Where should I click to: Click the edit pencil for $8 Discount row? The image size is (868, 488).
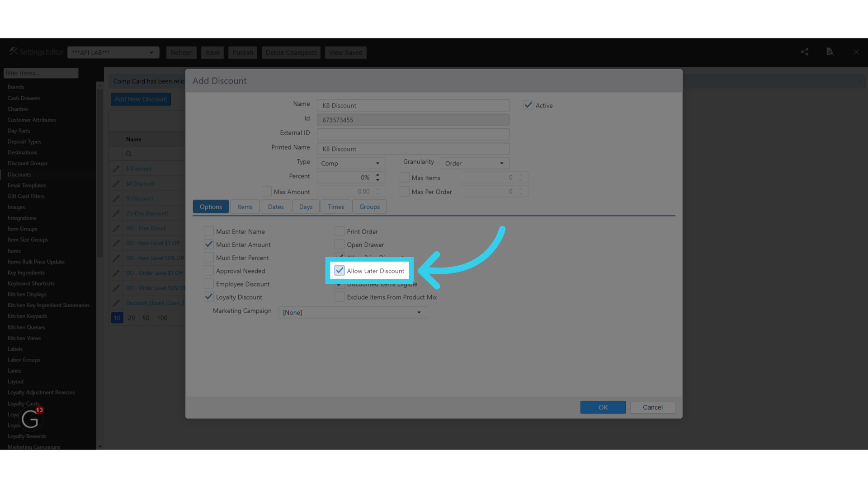tap(116, 183)
